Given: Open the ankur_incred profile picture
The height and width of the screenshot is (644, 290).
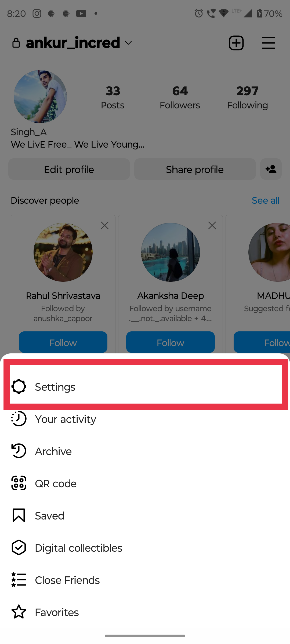Looking at the screenshot, I should pyautogui.click(x=40, y=97).
